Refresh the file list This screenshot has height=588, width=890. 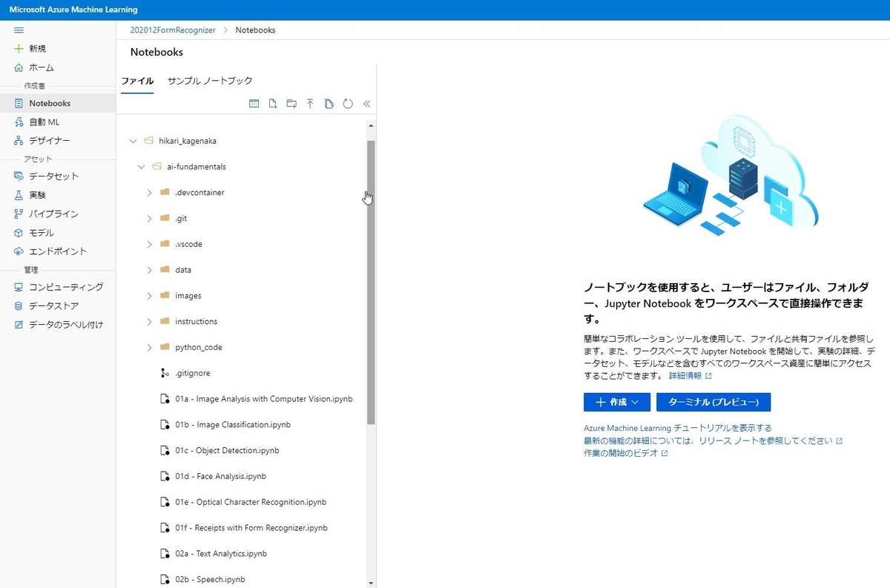click(348, 104)
